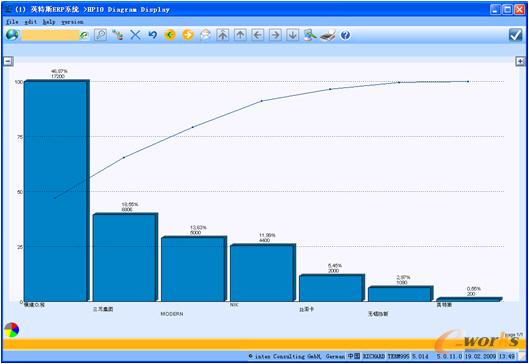Click the pie chart color wheel icon
The height and width of the screenshot is (364, 529).
click(11, 330)
